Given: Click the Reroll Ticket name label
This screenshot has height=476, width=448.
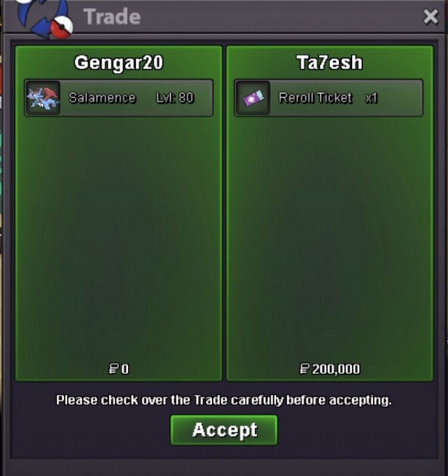Looking at the screenshot, I should [315, 98].
